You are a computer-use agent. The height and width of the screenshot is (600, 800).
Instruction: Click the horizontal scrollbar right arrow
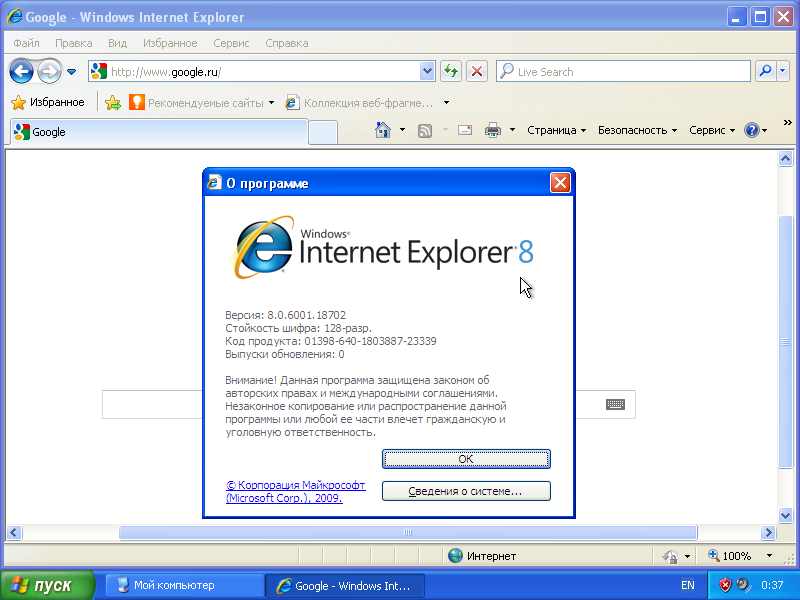point(768,533)
